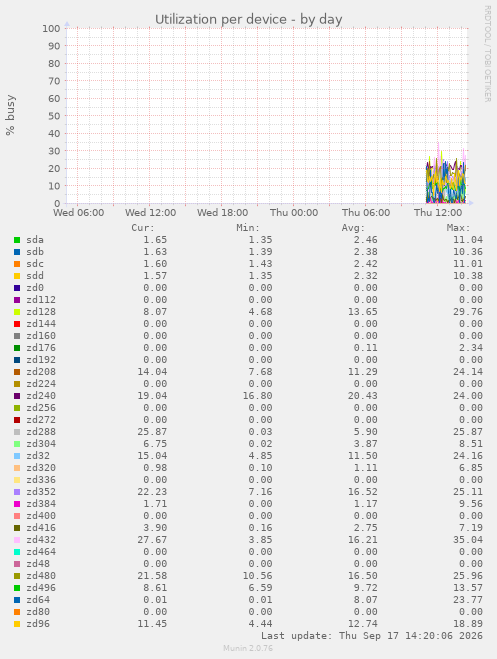Click the 'Last update' timestamp text

pyautogui.click(x=372, y=635)
